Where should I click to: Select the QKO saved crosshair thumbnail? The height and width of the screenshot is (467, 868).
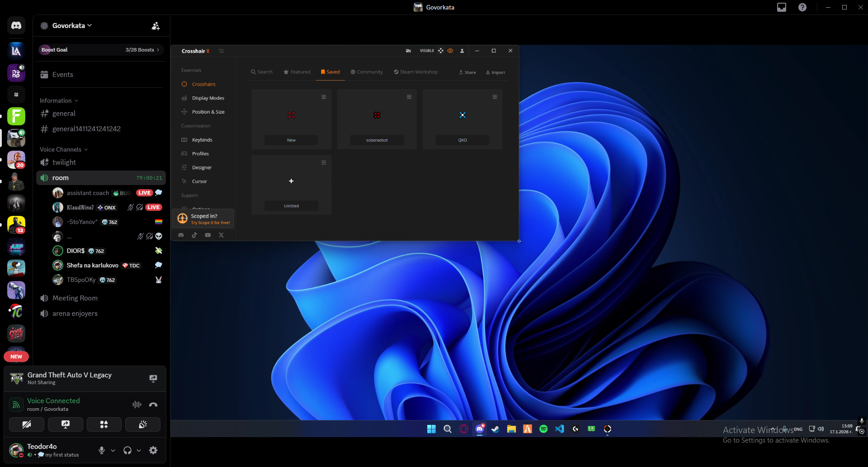coord(462,115)
